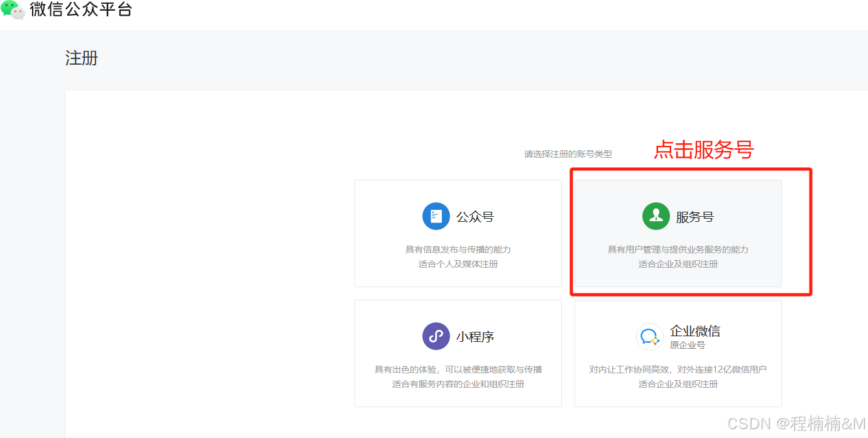Click the purple 小程序 icon
This screenshot has height=438, width=868.
[x=436, y=336]
